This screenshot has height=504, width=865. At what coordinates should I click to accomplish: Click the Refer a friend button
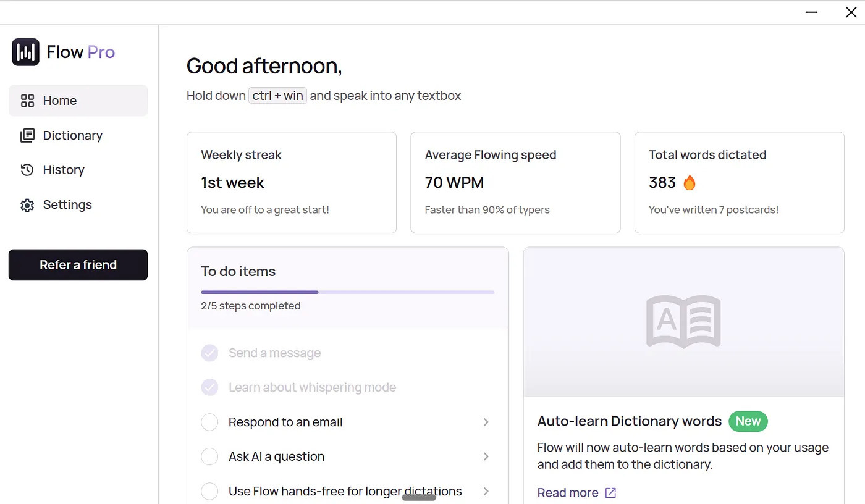[78, 265]
